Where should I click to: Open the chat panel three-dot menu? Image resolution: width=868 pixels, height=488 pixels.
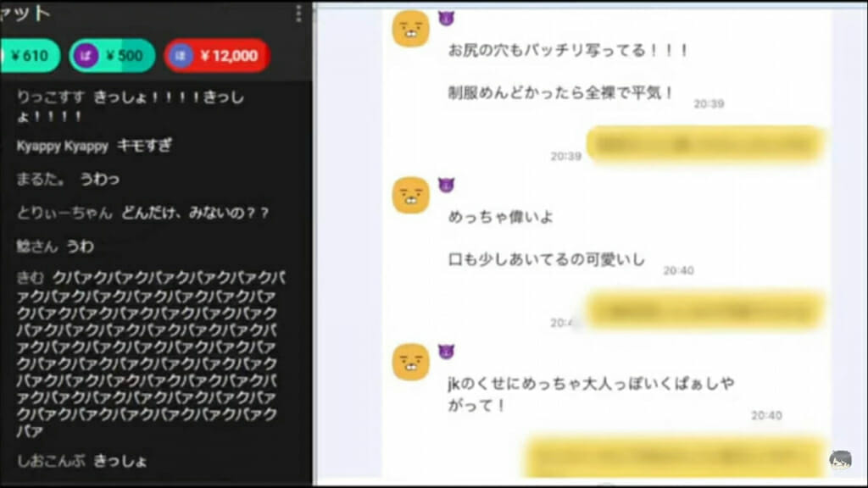pos(299,14)
